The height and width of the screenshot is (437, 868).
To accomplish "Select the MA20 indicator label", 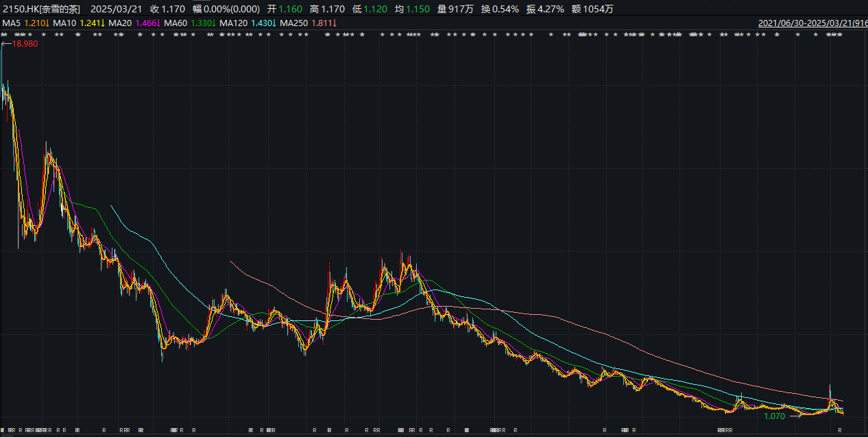I will pyautogui.click(x=120, y=23).
